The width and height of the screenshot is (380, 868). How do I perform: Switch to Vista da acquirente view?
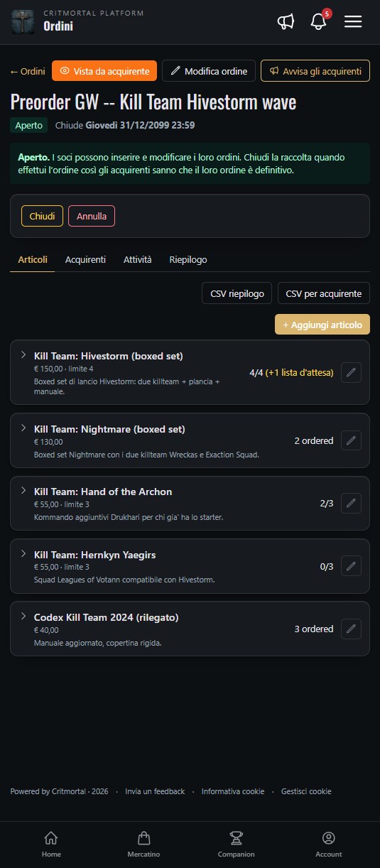pyautogui.click(x=104, y=71)
